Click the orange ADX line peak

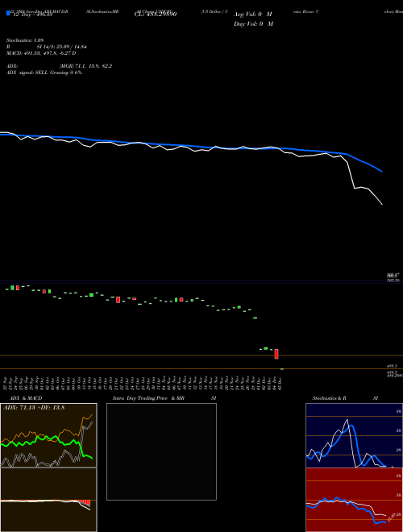(91, 415)
